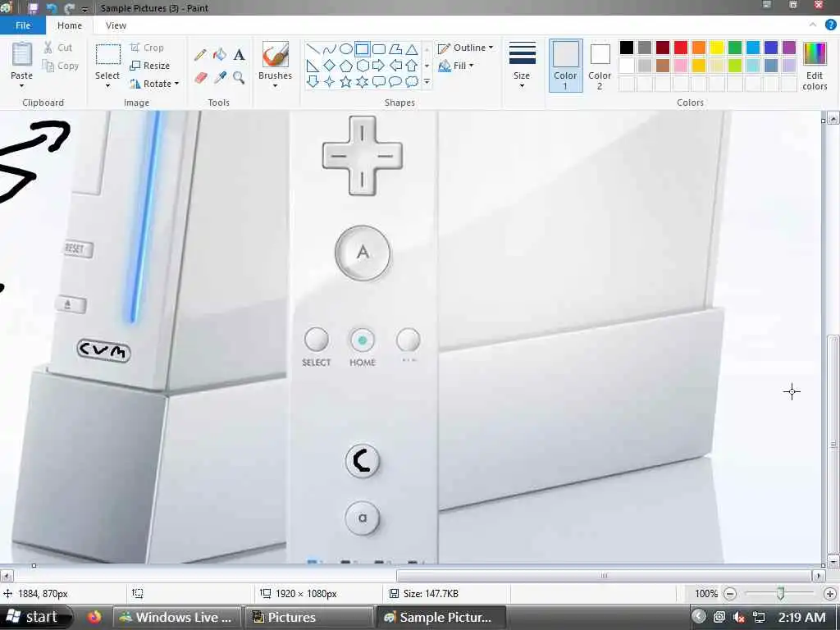Viewport: 840px width, 630px height.
Task: Choose the Down arrow shape
Action: click(x=313, y=81)
